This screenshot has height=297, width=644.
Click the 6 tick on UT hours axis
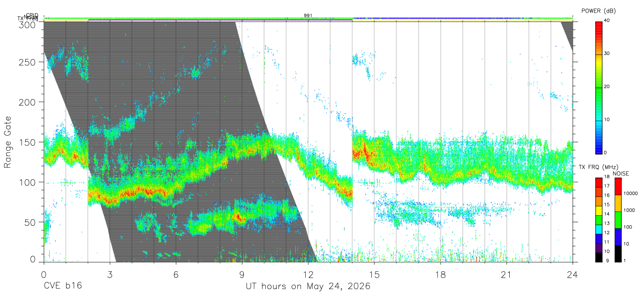(x=176, y=274)
